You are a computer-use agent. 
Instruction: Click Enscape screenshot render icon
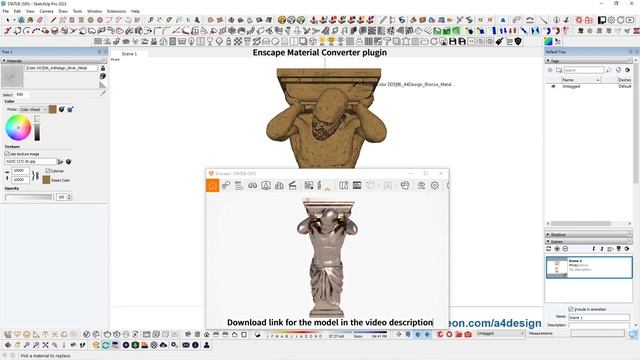click(x=309, y=185)
